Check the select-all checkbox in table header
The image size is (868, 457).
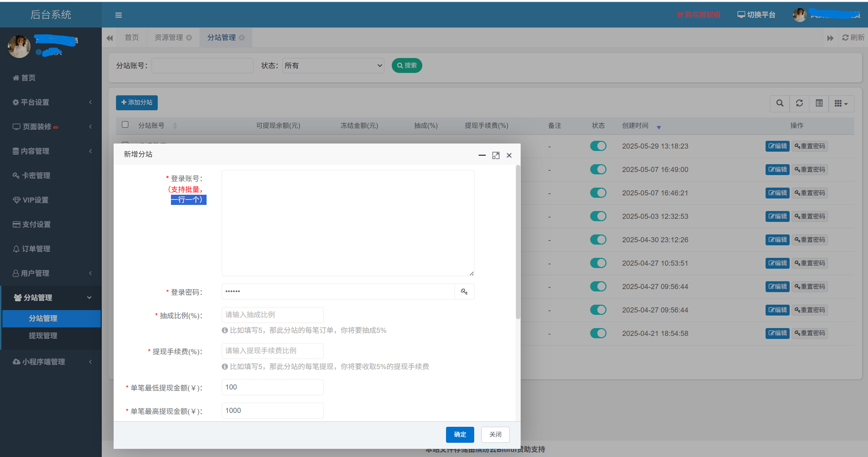125,125
